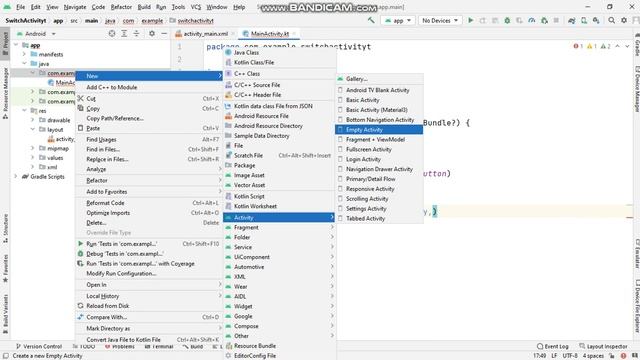
Task: Collapse the java folder node
Action: pos(24,64)
